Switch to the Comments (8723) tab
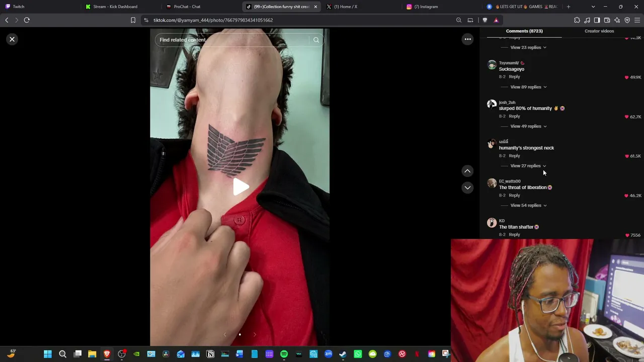This screenshot has width=644, height=362. point(524,31)
